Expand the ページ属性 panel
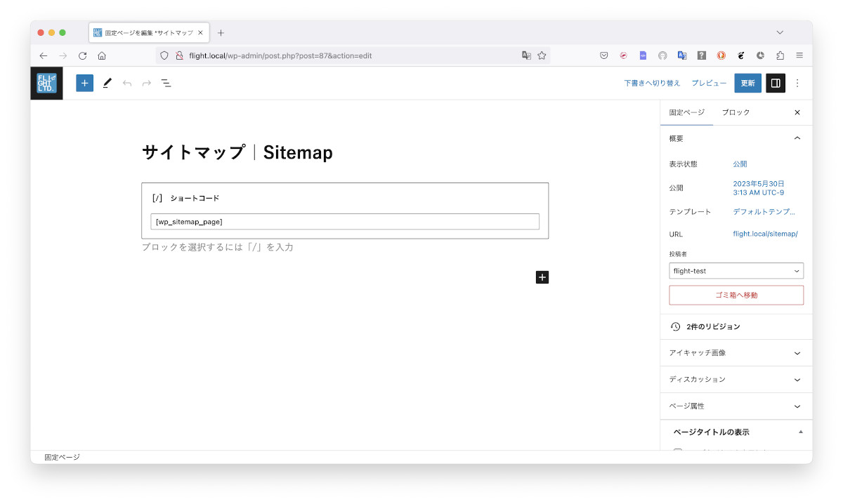The width and height of the screenshot is (843, 504). pyautogui.click(x=736, y=406)
